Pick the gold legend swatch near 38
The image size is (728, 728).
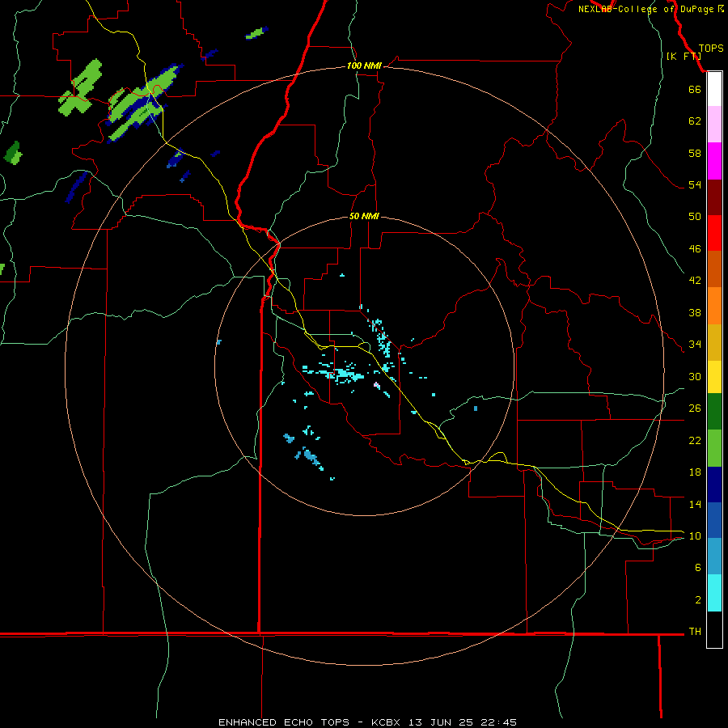pos(714,342)
